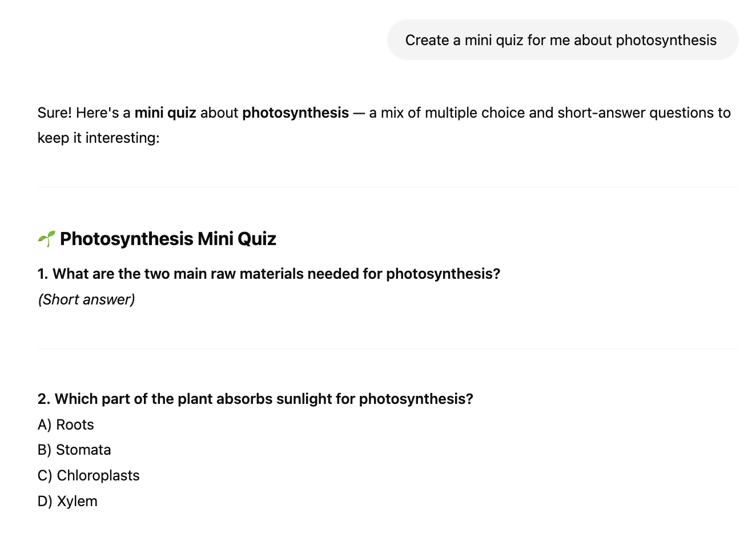
Task: Choose answer D) Xylem
Action: point(67,501)
